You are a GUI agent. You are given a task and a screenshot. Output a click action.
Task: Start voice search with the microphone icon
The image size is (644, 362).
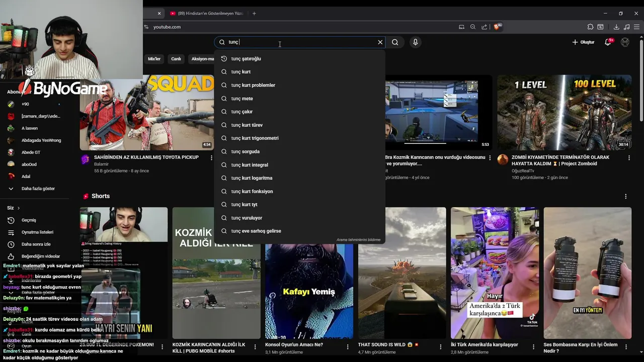(x=415, y=42)
